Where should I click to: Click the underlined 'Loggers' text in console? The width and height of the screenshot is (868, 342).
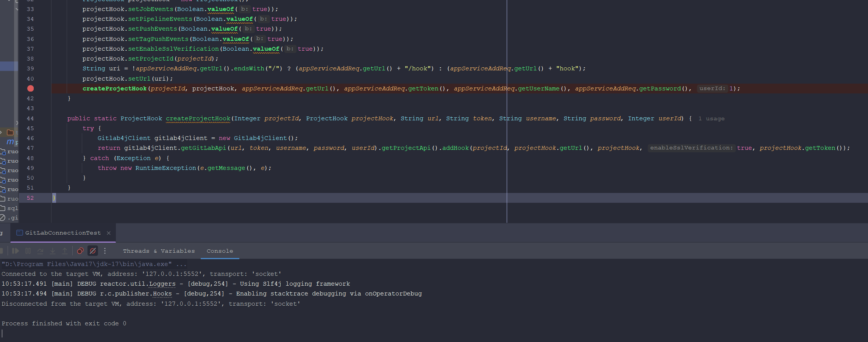(162, 284)
